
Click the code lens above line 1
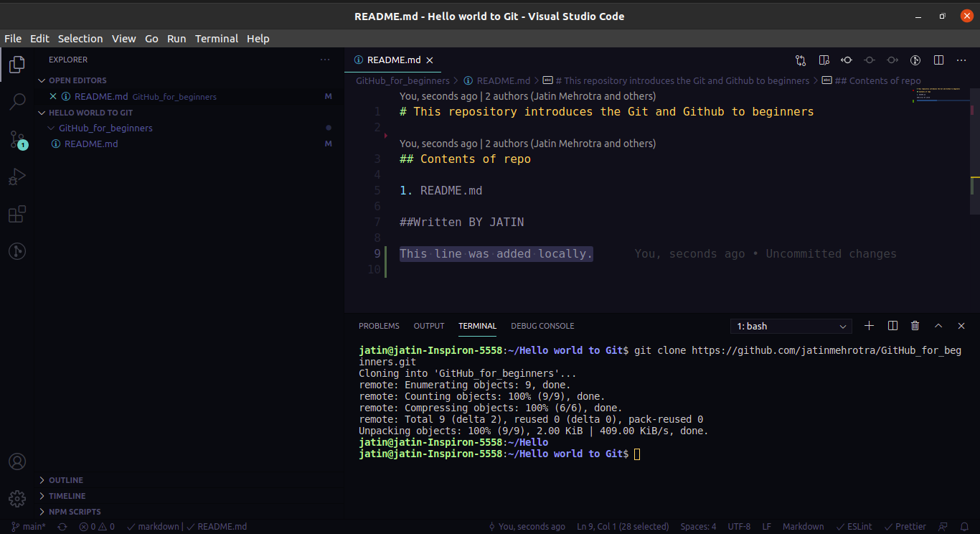[527, 96]
